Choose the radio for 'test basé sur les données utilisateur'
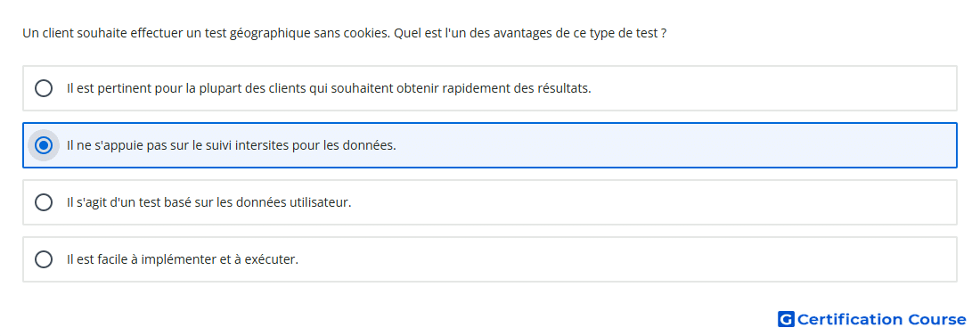 (44, 202)
